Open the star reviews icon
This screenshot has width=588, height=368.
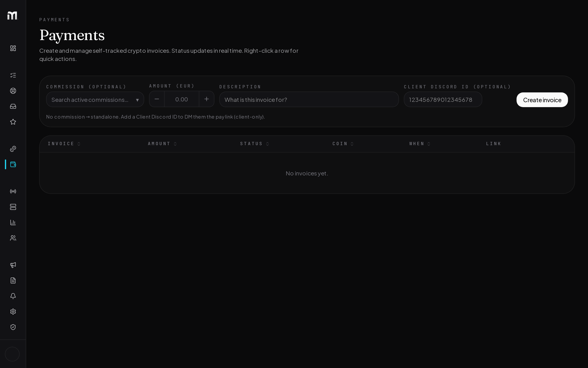13,122
